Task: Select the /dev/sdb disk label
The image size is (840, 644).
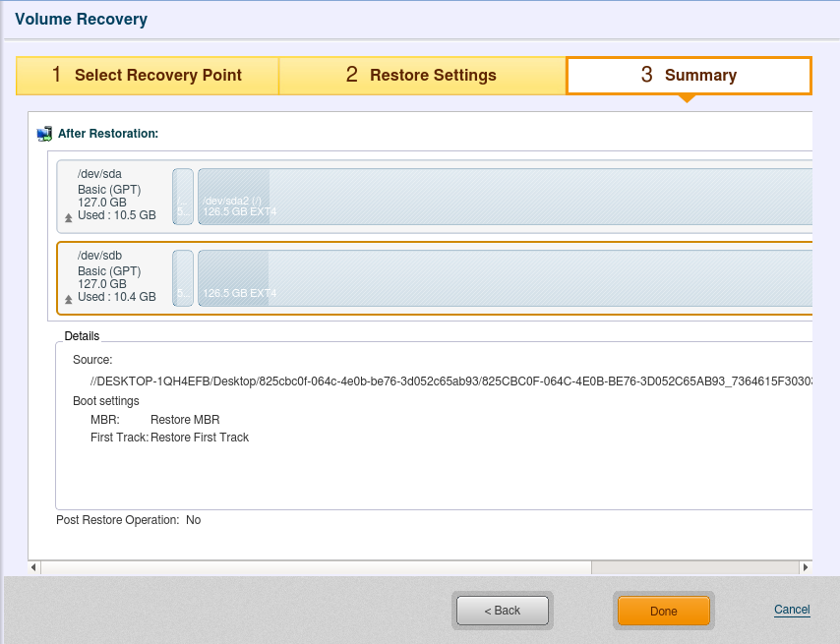Action: [x=99, y=256]
